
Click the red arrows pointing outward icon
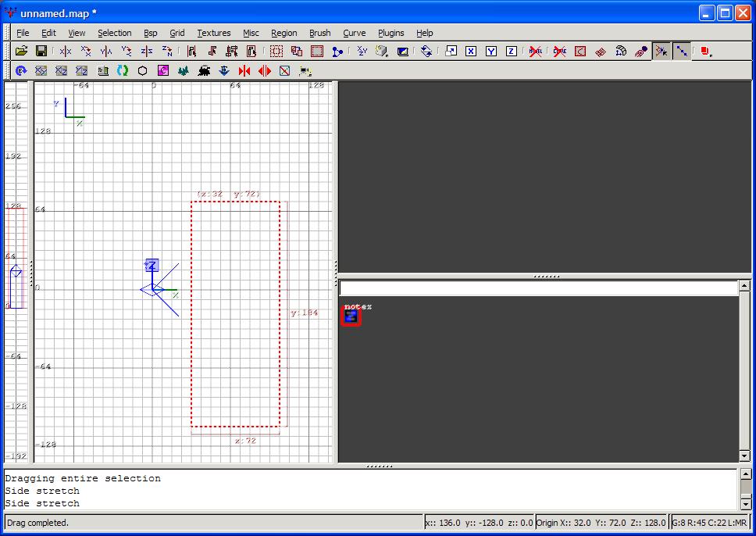coord(265,71)
